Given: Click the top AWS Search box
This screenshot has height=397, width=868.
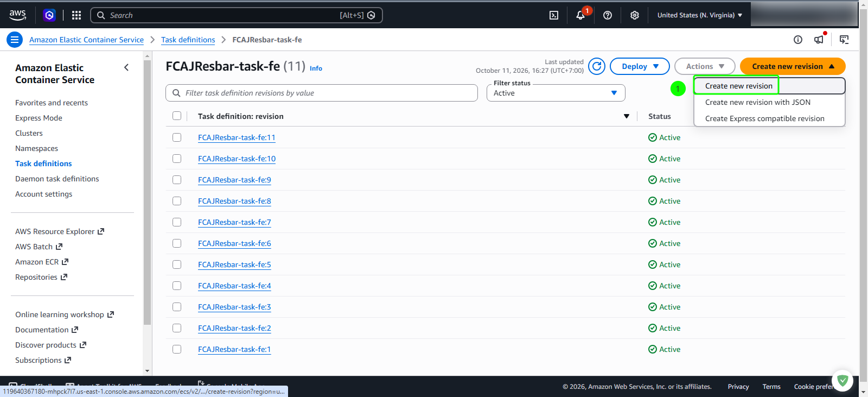Looking at the screenshot, I should pyautogui.click(x=237, y=15).
